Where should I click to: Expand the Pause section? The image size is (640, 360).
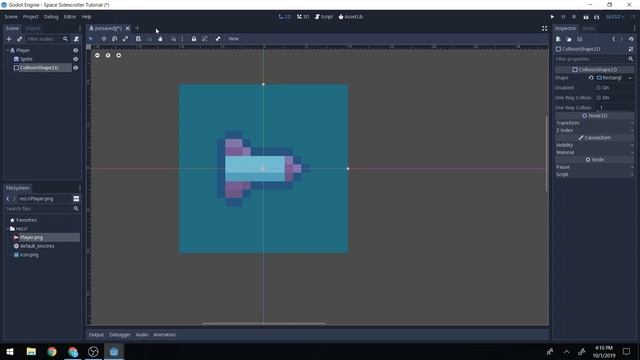[x=594, y=167]
